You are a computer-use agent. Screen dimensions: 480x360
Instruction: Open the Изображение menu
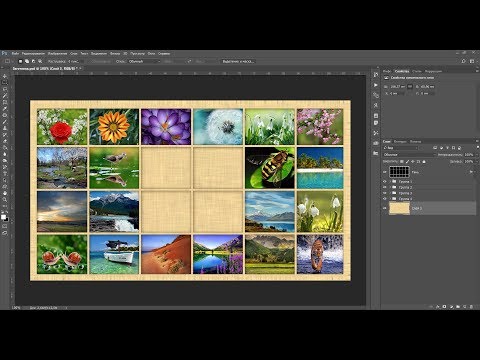[57, 53]
